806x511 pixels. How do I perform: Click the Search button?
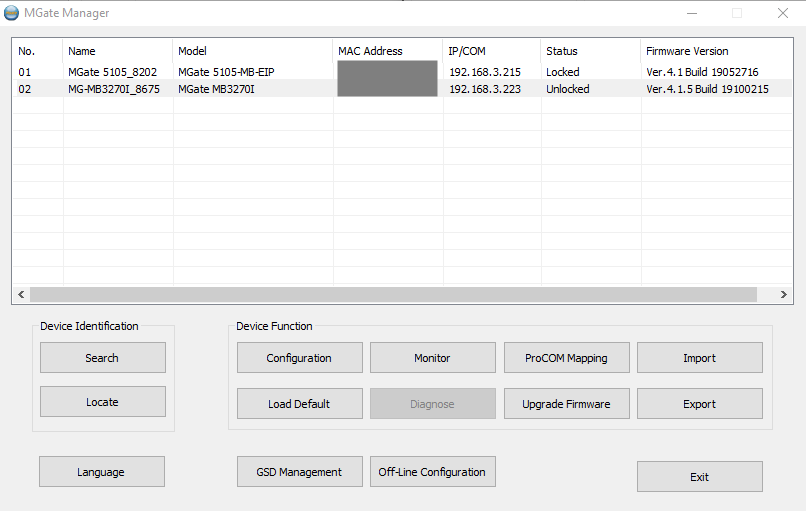coord(103,358)
